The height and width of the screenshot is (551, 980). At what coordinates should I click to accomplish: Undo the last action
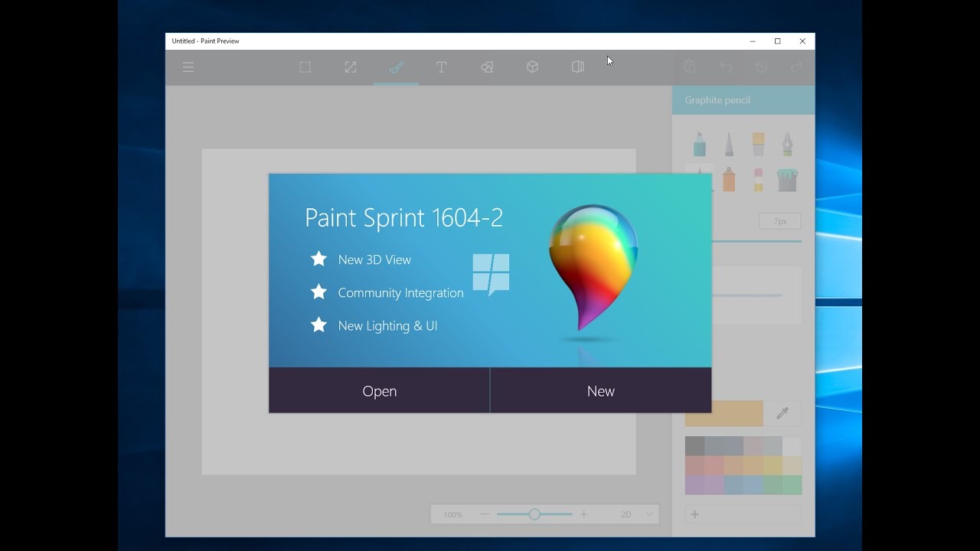[x=726, y=67]
